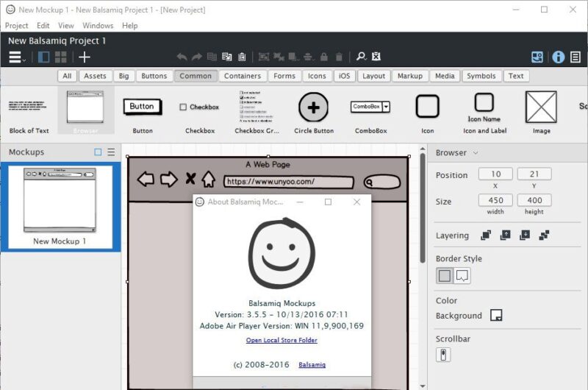Open the hamburger project menu
This screenshot has height=390, width=588.
point(17,57)
